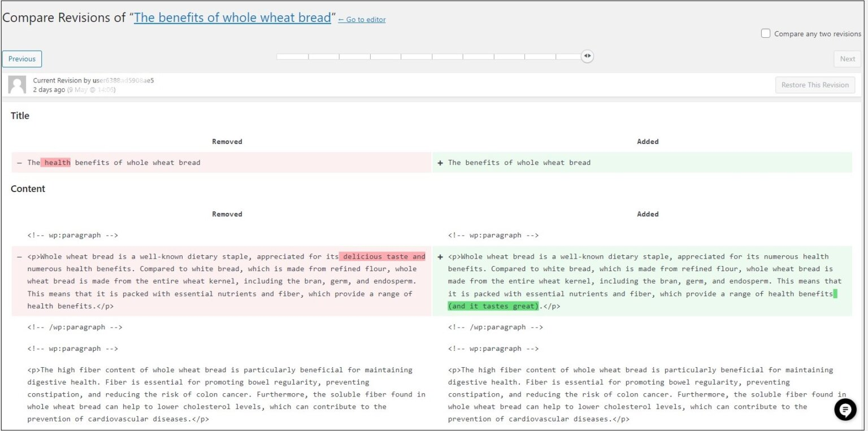
Task: Click the revision slider round handle
Action: coord(587,56)
